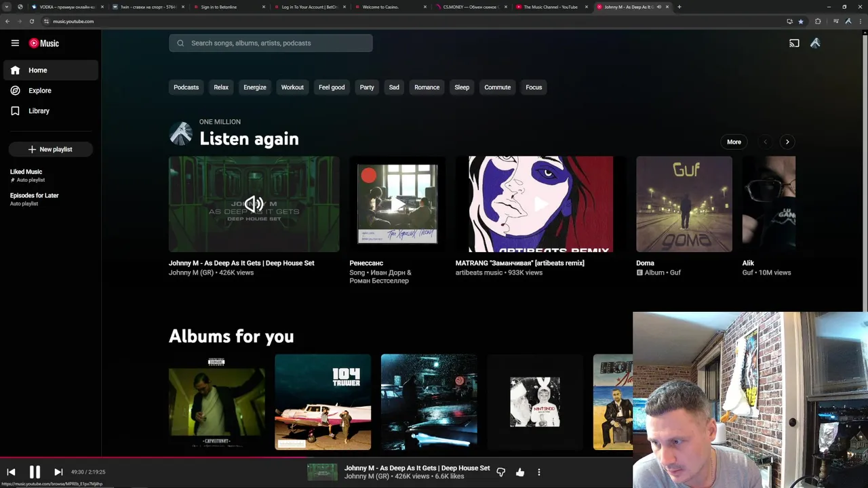This screenshot has width=868, height=488.
Task: Switch to the CS.MONEY browser tab
Action: (470, 7)
